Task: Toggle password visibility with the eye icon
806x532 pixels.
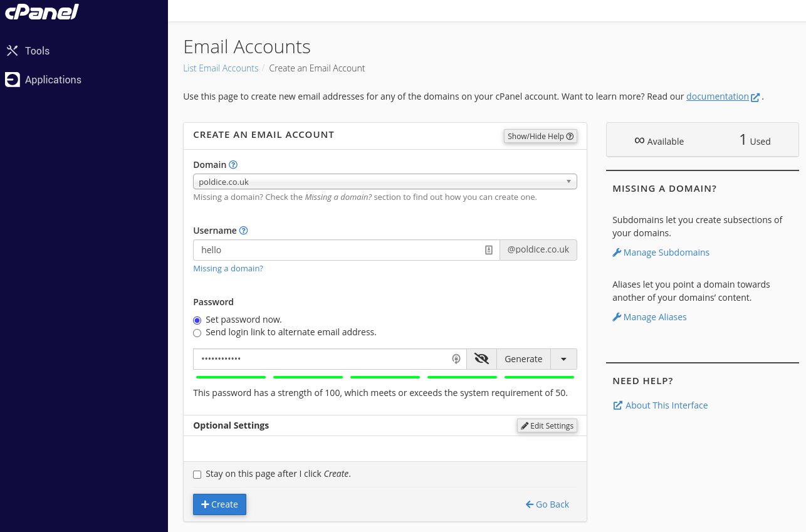Action: coord(481,359)
